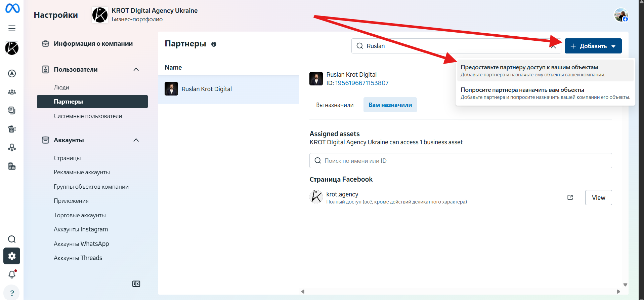Clear the Ruslan search field
The height and width of the screenshot is (300, 644).
553,46
